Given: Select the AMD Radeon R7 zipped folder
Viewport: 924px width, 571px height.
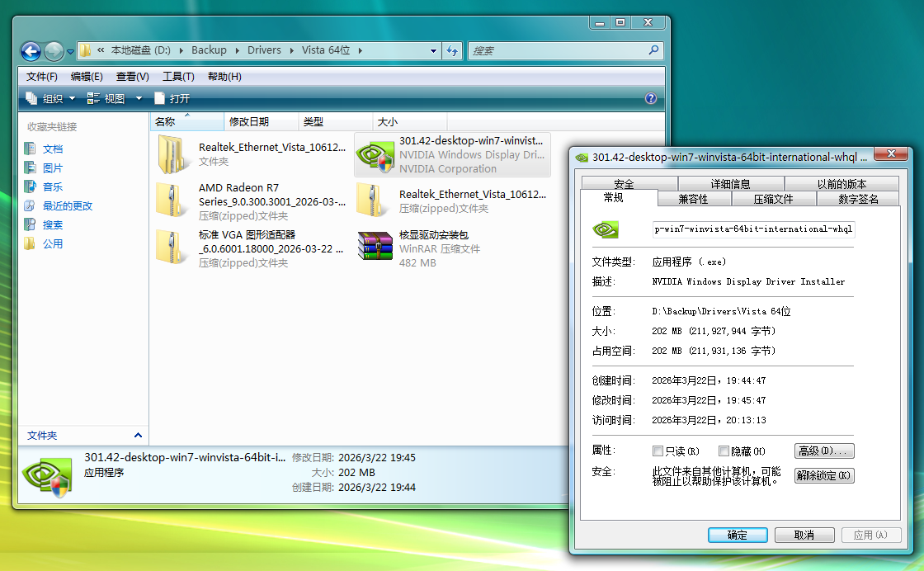Looking at the screenshot, I should click(x=173, y=201).
